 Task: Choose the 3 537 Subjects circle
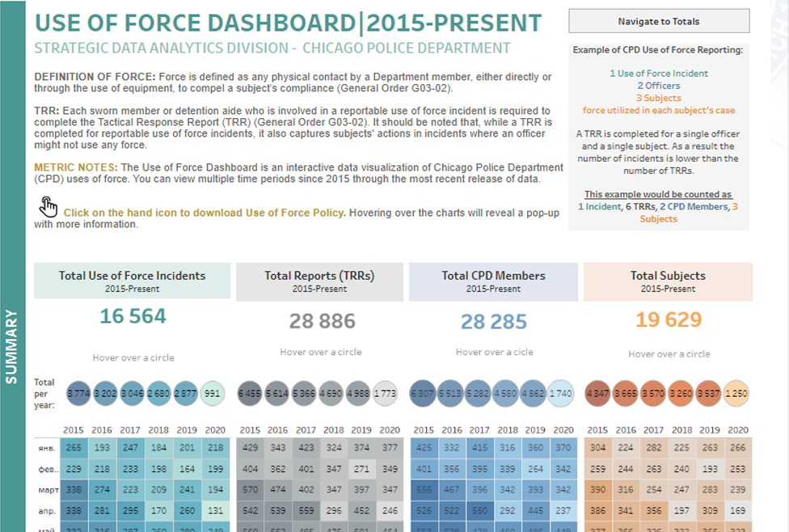[708, 394]
